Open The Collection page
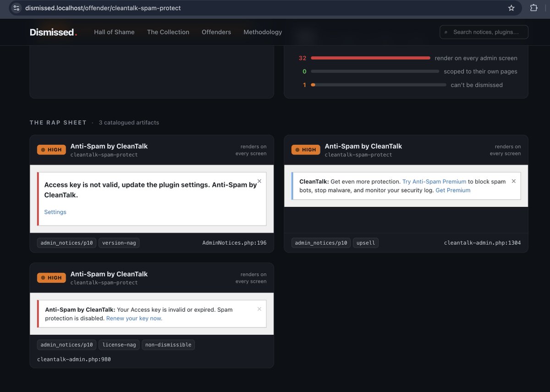This screenshot has height=392, width=550. coord(168,32)
